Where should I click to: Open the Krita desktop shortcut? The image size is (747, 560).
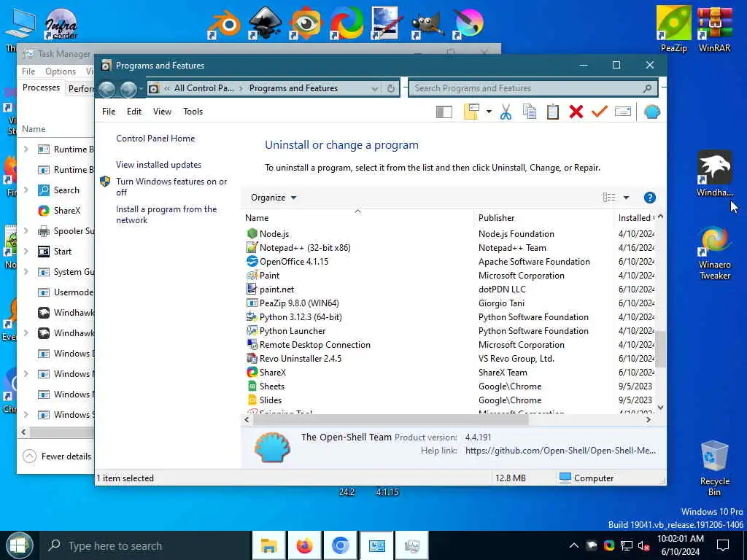[468, 24]
